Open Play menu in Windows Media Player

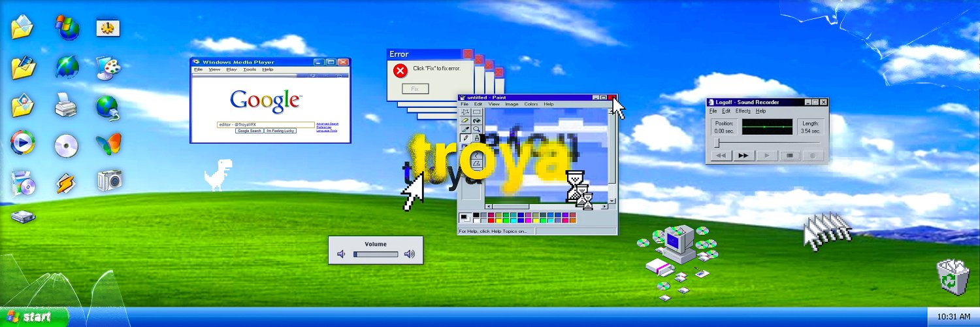(x=231, y=69)
